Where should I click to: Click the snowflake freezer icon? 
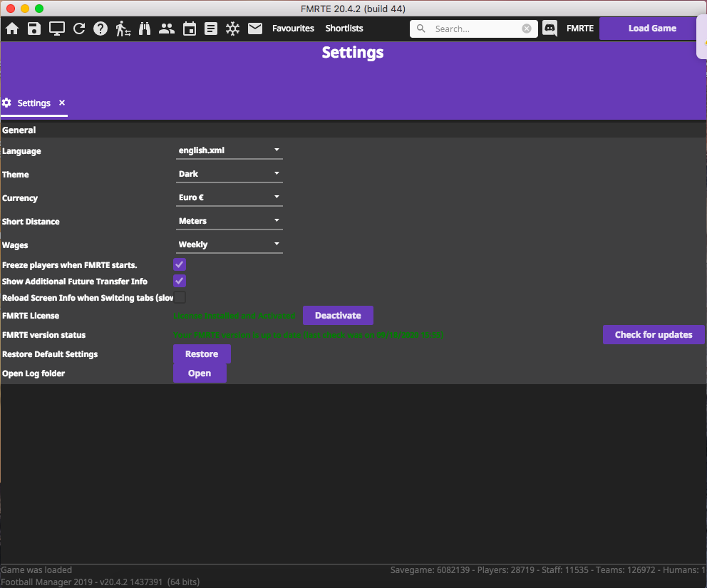pyautogui.click(x=233, y=29)
